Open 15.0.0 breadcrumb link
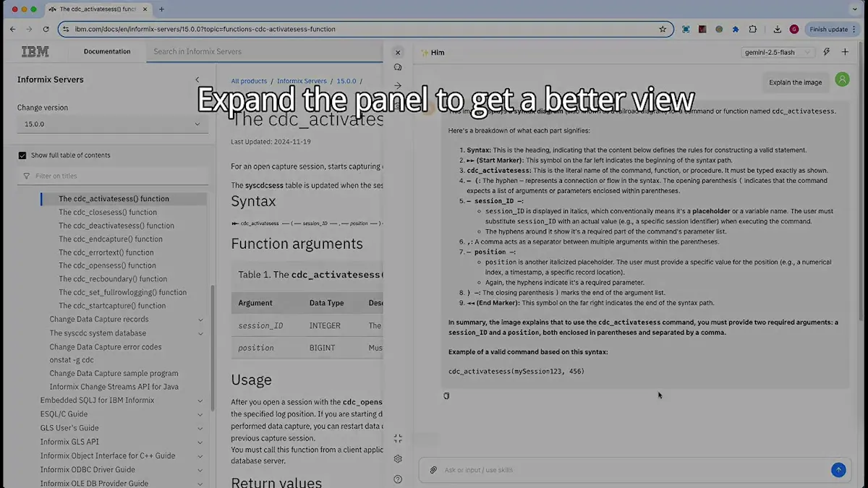868x488 pixels. click(x=346, y=81)
